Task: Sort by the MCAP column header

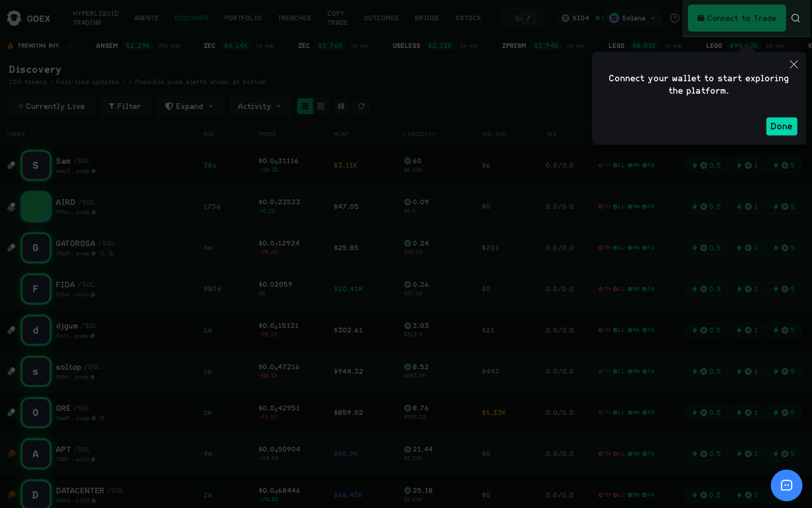Action: (x=341, y=134)
